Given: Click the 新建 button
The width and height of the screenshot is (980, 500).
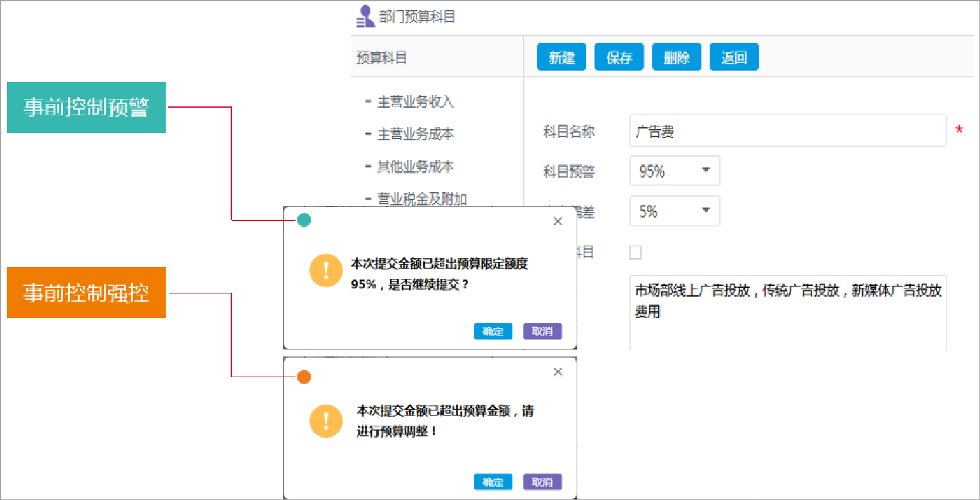Looking at the screenshot, I should pyautogui.click(x=561, y=57).
